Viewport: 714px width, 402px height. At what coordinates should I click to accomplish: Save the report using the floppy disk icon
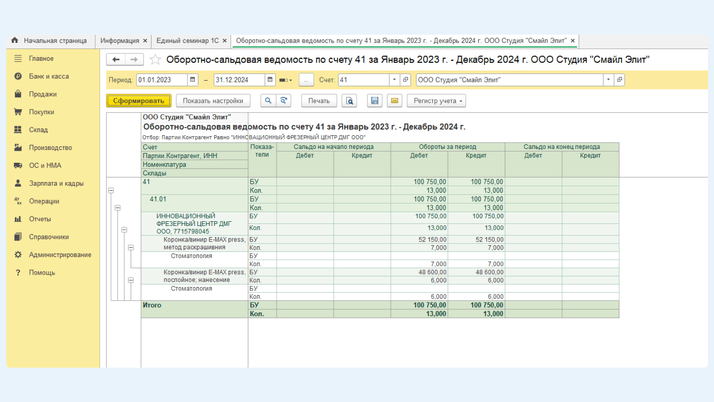375,101
